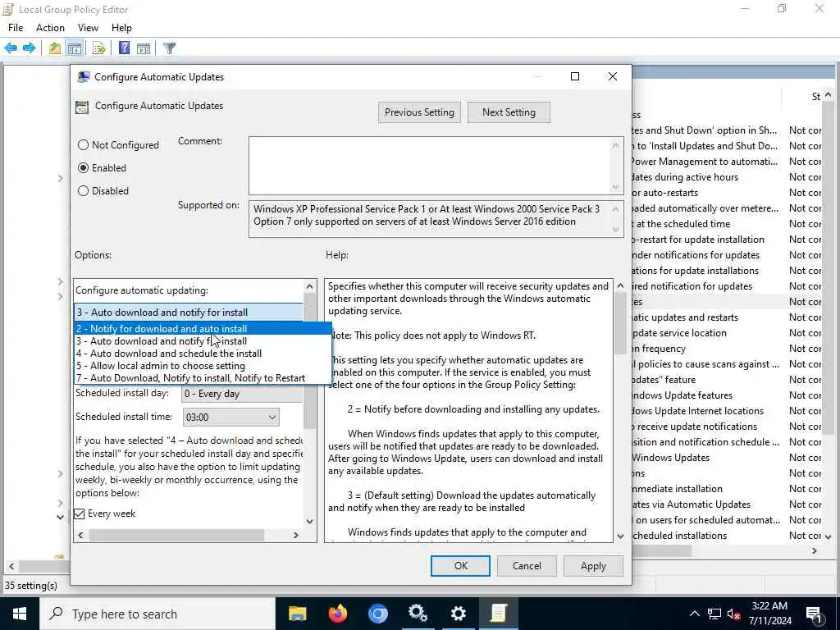Click the network status tray icon
The height and width of the screenshot is (630, 840).
pos(714,614)
